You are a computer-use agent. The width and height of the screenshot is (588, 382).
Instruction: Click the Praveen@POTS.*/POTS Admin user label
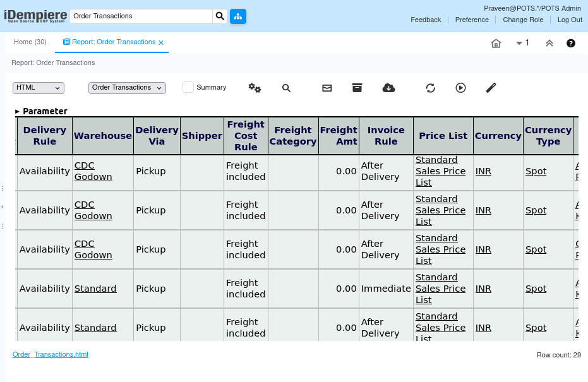pyautogui.click(x=532, y=8)
